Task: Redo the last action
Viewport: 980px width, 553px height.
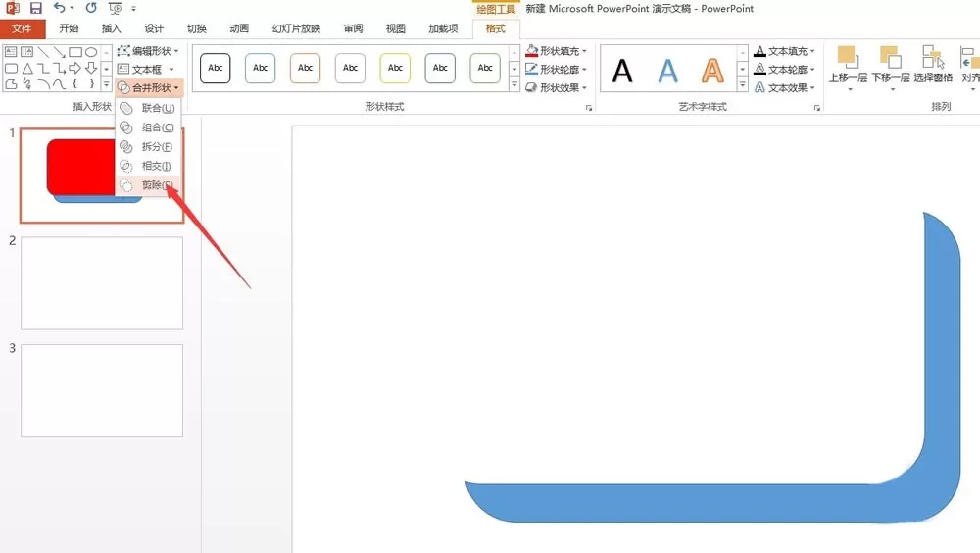Action: tap(91, 8)
